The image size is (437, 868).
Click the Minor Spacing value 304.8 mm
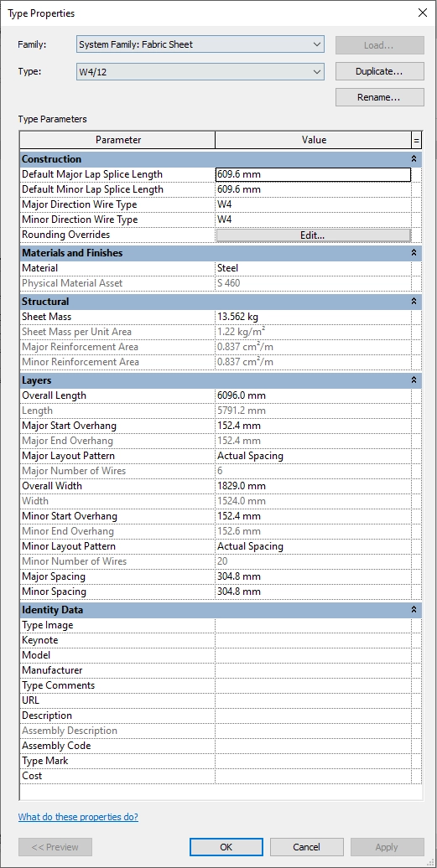(313, 592)
